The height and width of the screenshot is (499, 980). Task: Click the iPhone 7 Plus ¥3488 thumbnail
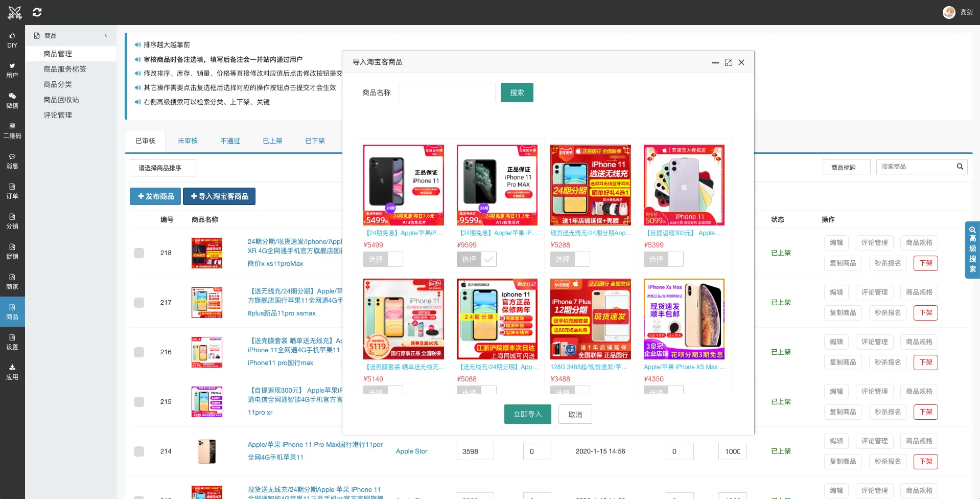click(591, 319)
